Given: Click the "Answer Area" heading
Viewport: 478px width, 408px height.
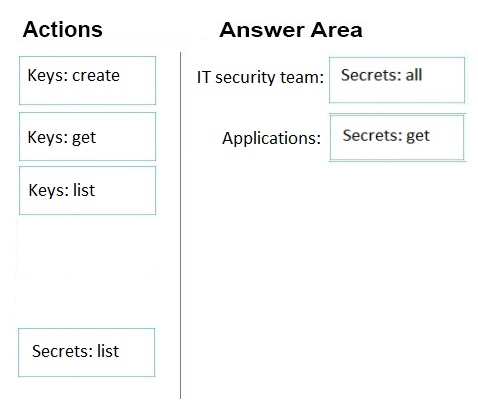Looking at the screenshot, I should click(x=291, y=30).
